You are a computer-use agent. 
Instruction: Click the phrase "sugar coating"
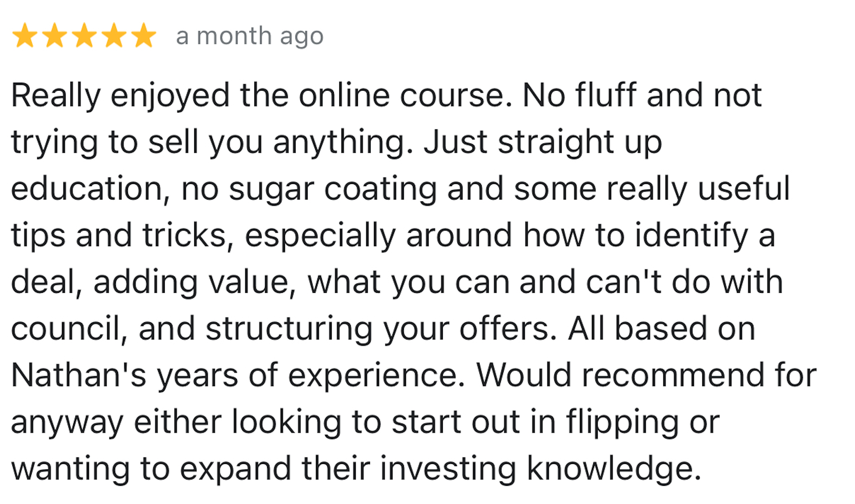[332, 189]
